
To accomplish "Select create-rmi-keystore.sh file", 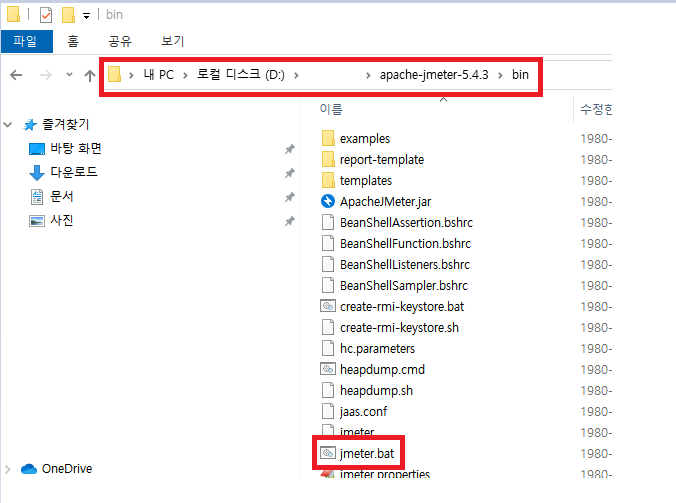I will click(399, 328).
